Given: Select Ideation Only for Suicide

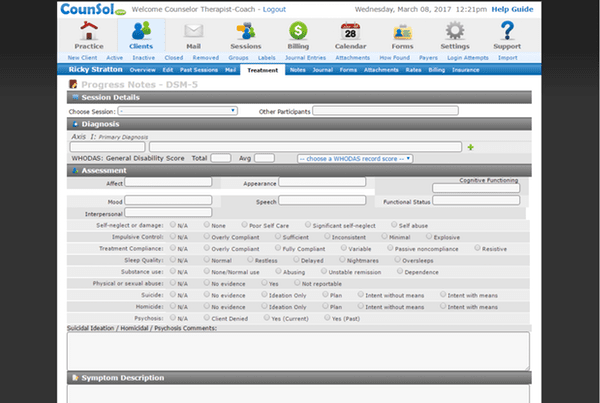Looking at the screenshot, I should (x=264, y=294).
